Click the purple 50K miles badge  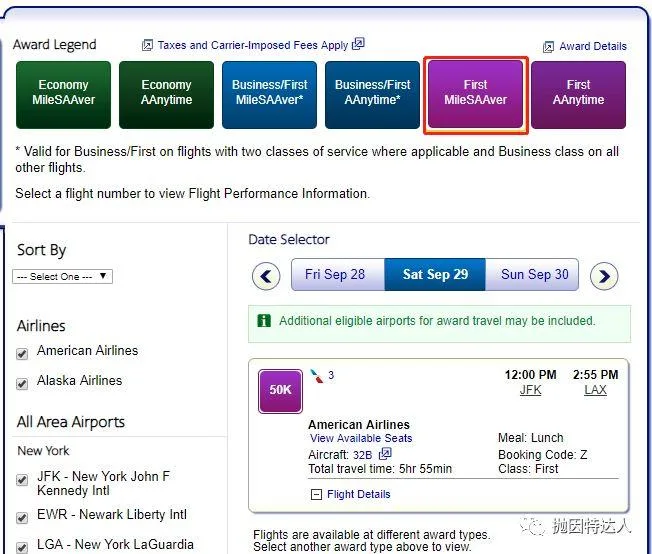[280, 390]
